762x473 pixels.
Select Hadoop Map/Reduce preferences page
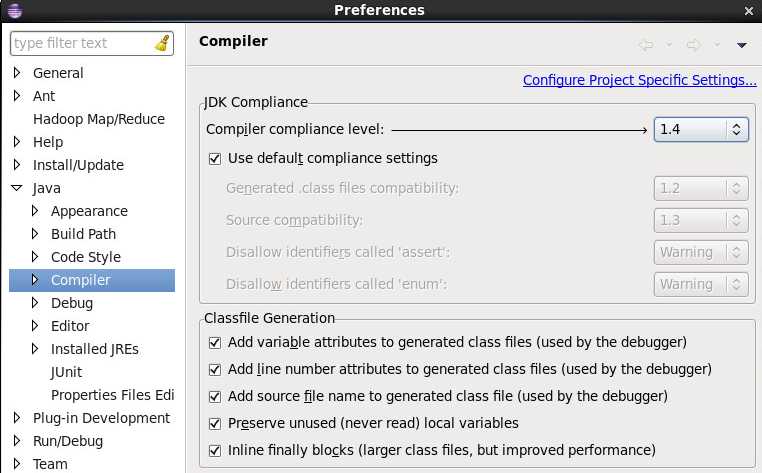[x=99, y=119]
